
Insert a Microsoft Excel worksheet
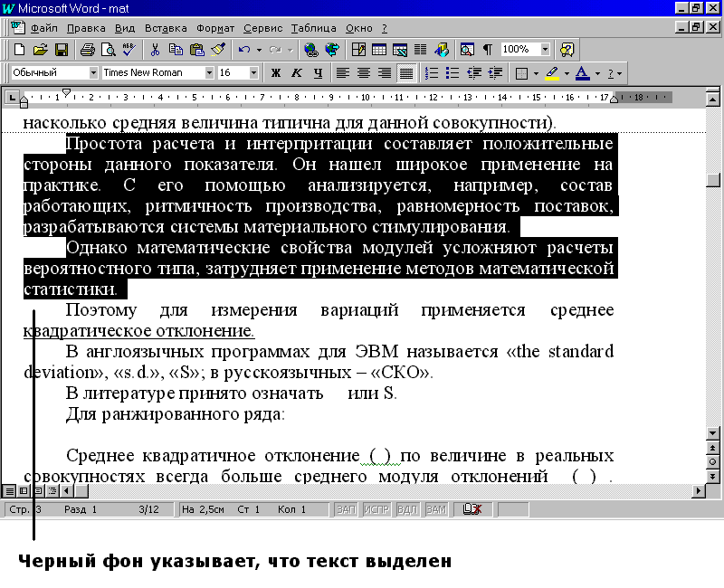click(399, 50)
